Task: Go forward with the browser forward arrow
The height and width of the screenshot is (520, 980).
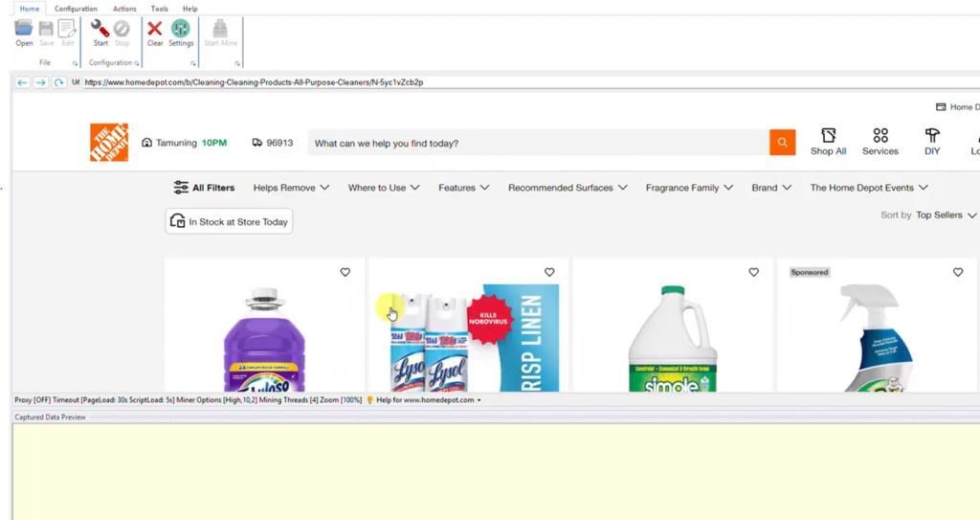Action: click(x=40, y=82)
